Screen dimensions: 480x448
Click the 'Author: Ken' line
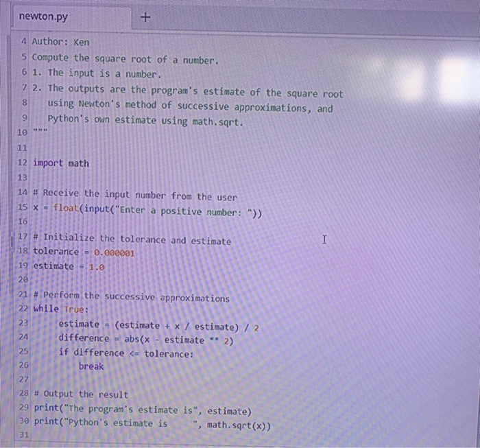pos(60,42)
